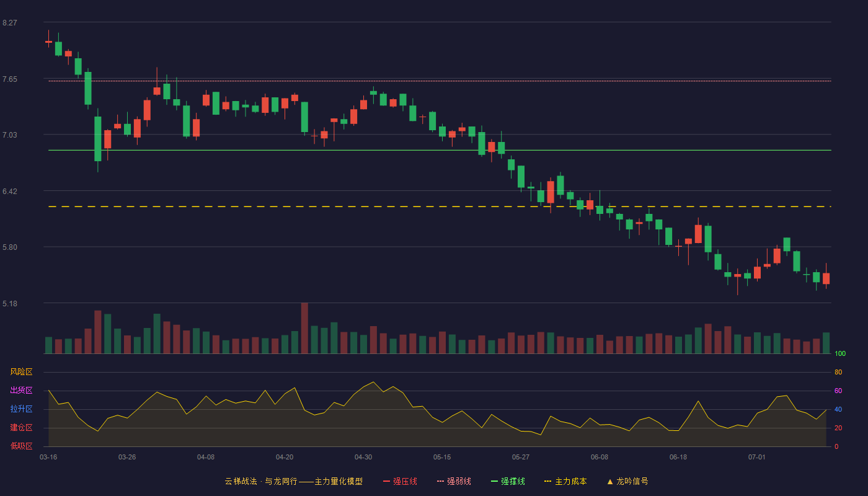Click the 风险区 zone label

[x=21, y=371]
